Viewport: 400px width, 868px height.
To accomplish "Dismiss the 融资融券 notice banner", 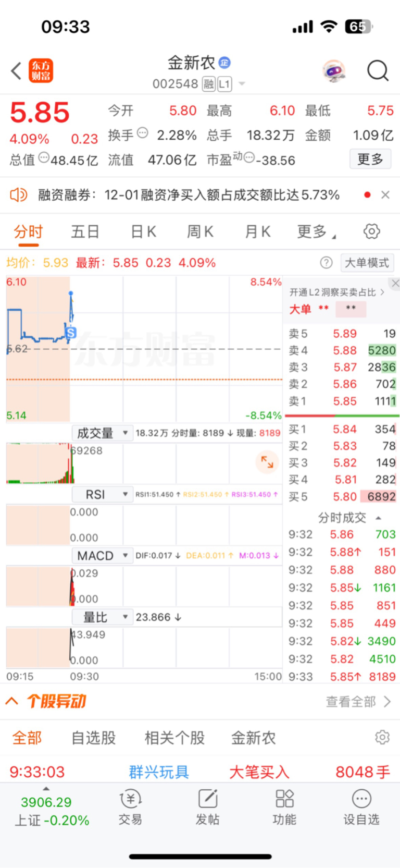I will click(385, 195).
